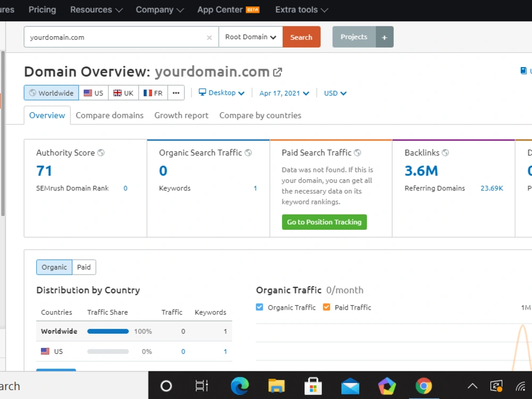
Task: Click the US 0% traffic share bar
Action: point(108,352)
